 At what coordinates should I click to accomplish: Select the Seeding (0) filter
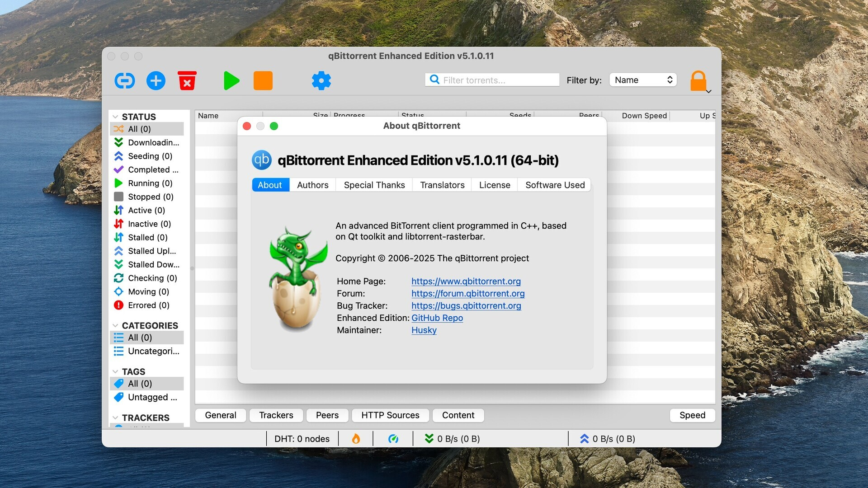(147, 156)
